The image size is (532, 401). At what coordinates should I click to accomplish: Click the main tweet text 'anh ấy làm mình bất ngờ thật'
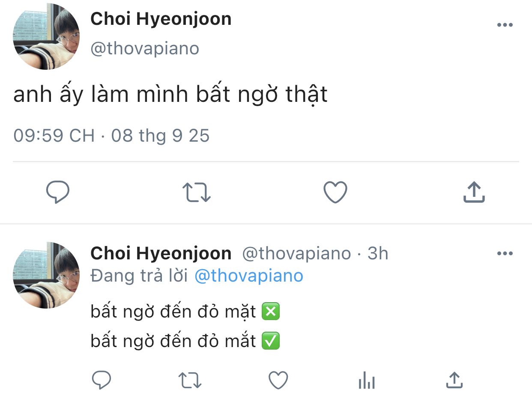[170, 94]
